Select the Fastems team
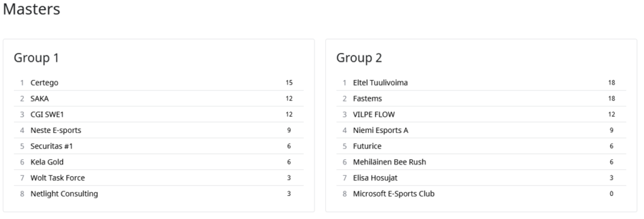The image size is (644, 219). tap(367, 99)
